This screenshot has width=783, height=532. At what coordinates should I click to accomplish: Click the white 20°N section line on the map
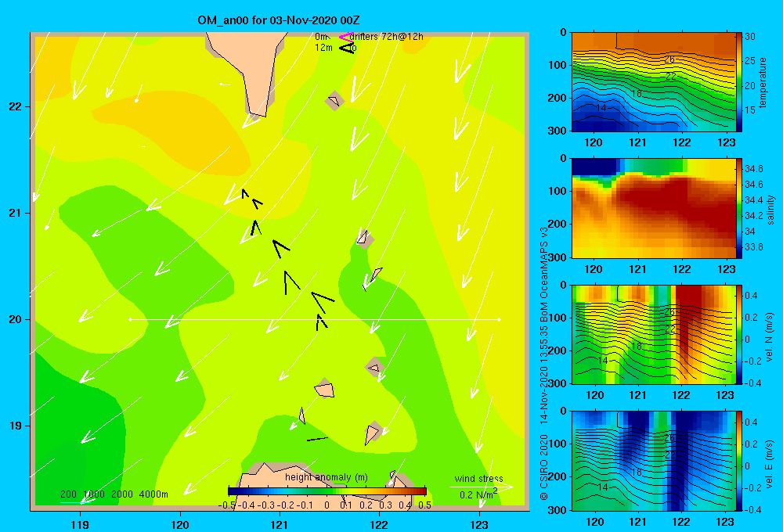click(315, 319)
